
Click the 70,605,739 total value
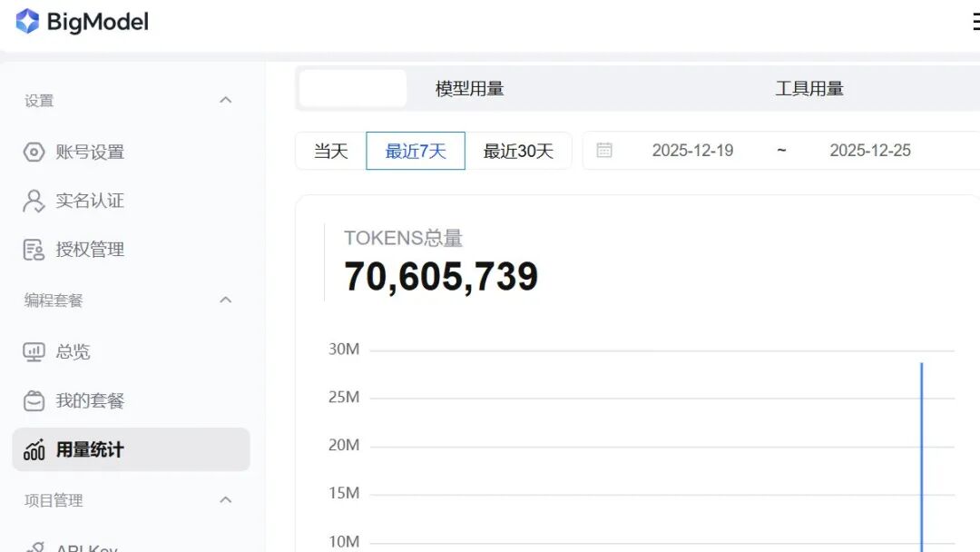coord(441,276)
